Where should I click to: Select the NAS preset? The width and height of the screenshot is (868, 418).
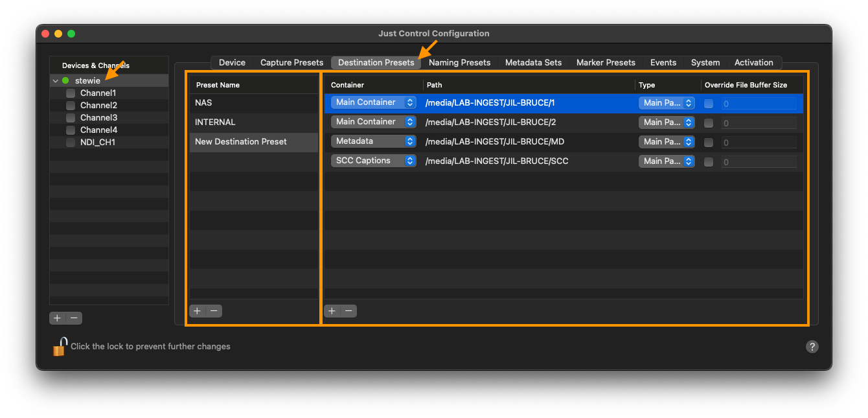(x=254, y=103)
